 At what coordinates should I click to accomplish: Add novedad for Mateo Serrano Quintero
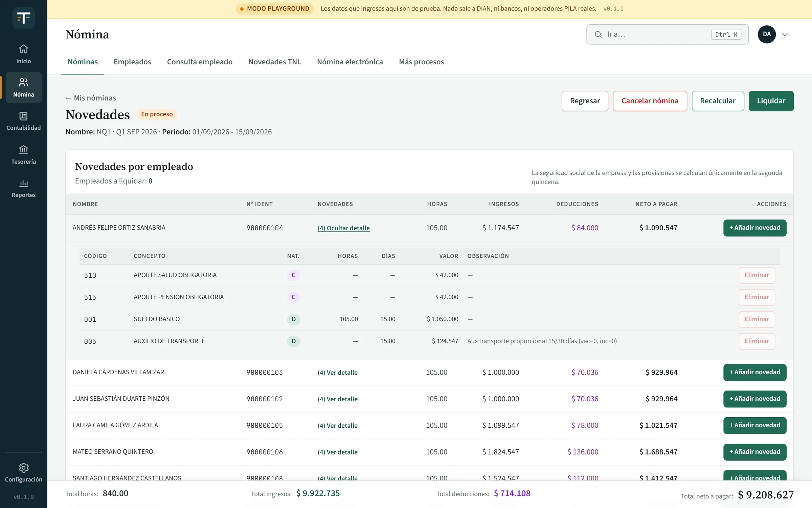tap(755, 452)
